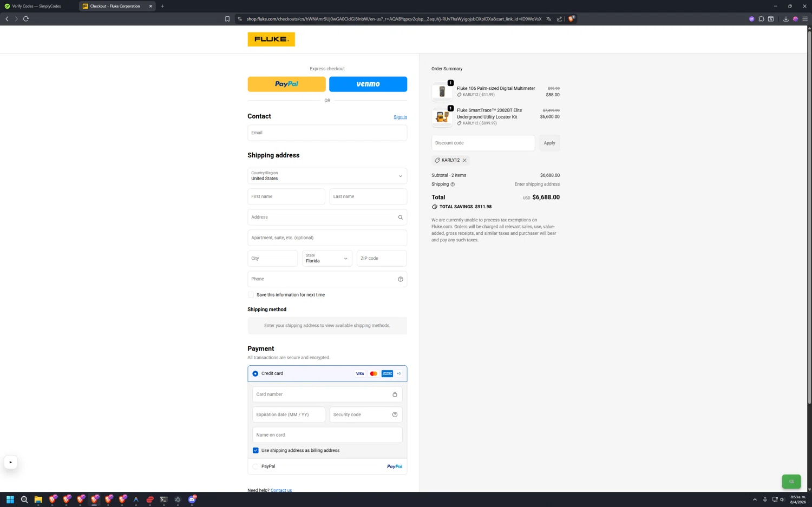The height and width of the screenshot is (507, 812).
Task: Select the Credit card payment option
Action: [256, 373]
